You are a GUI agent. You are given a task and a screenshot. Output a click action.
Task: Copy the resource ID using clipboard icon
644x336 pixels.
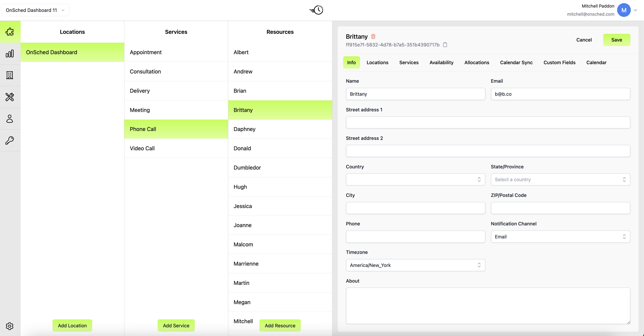point(445,45)
